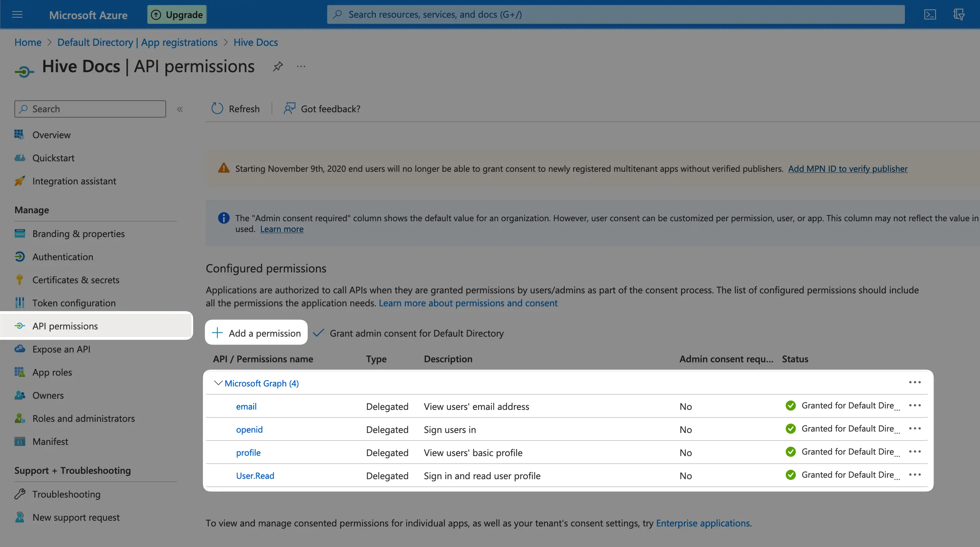The height and width of the screenshot is (547, 980).
Task: Click the Microsoft Azure logo text
Action: (x=88, y=15)
